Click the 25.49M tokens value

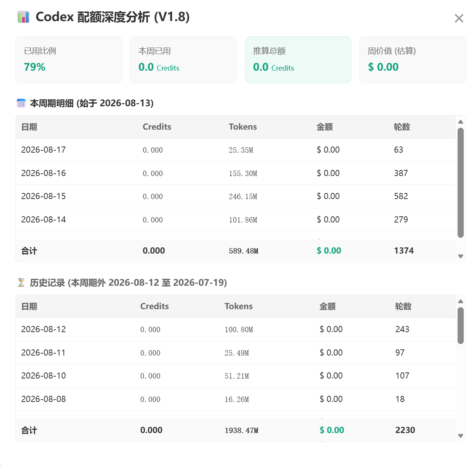click(x=237, y=353)
